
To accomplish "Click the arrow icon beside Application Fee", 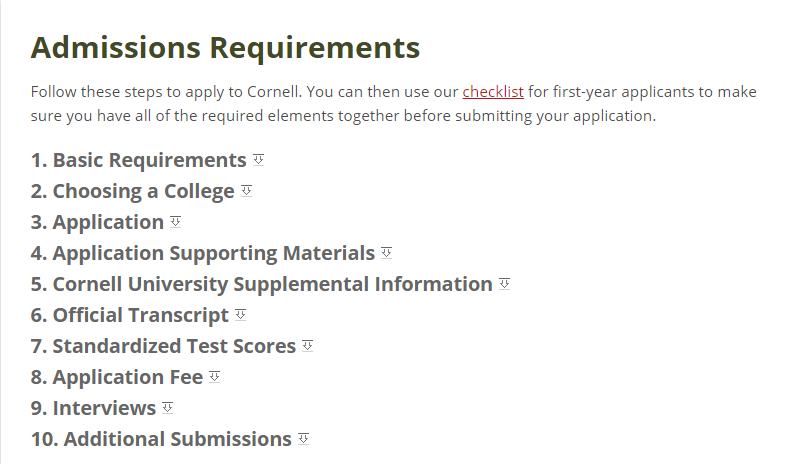I will pyautogui.click(x=215, y=377).
